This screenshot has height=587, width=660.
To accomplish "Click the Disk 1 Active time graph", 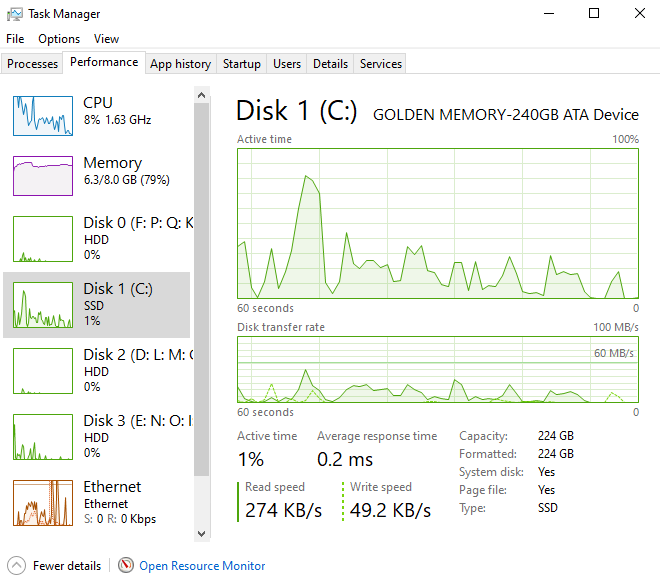I will pyautogui.click(x=438, y=223).
